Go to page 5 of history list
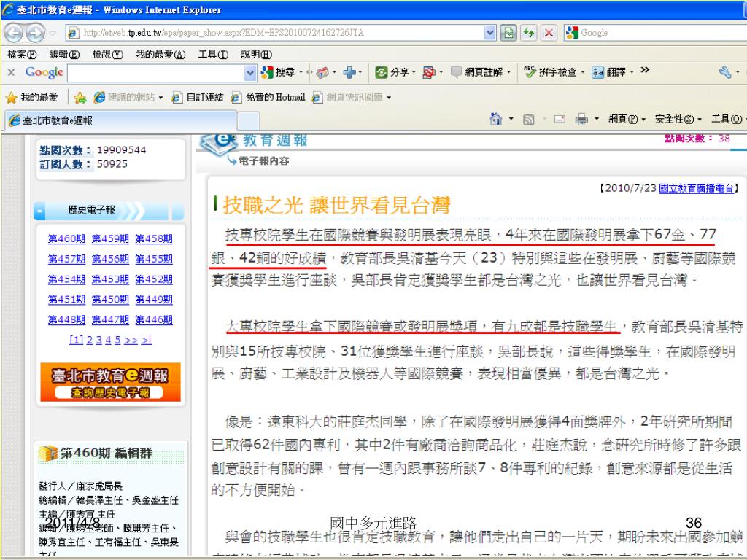 click(x=117, y=340)
